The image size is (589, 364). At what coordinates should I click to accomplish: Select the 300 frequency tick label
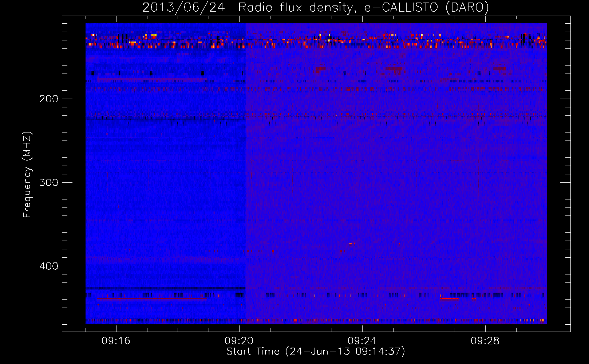(x=49, y=182)
